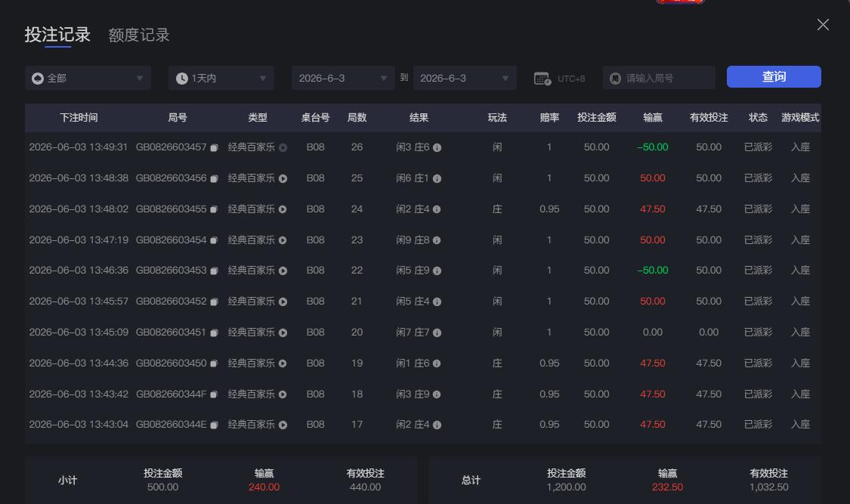
Task: Play video replay for round 21
Action: (283, 301)
